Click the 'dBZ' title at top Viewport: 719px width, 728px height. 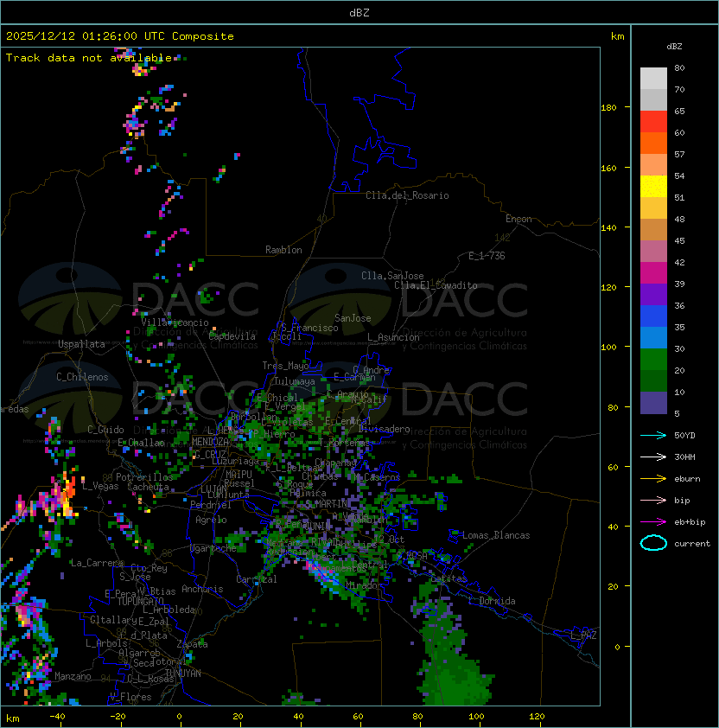359,12
